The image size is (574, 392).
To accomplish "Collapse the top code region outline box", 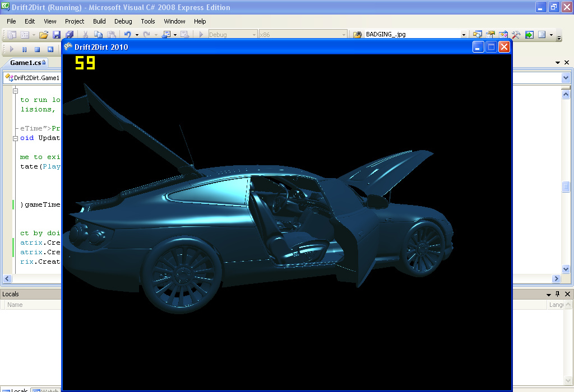I will click(15, 91).
